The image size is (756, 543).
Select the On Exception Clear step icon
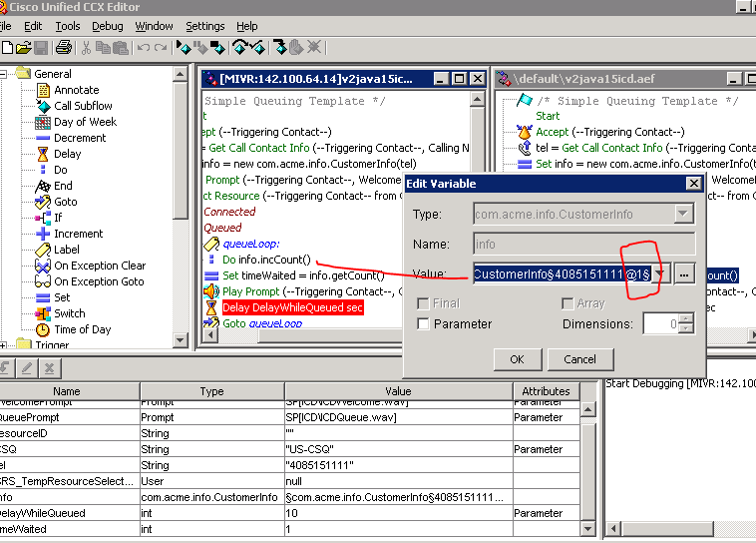tap(43, 266)
